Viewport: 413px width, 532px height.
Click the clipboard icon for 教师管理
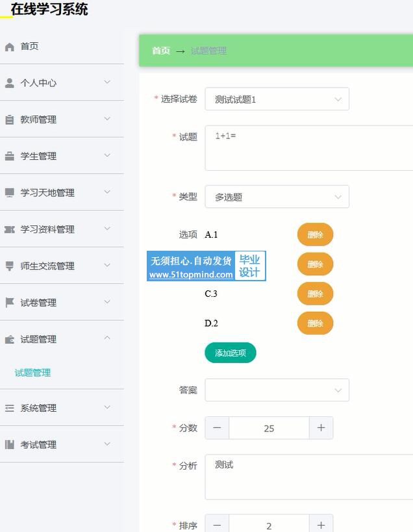point(10,120)
